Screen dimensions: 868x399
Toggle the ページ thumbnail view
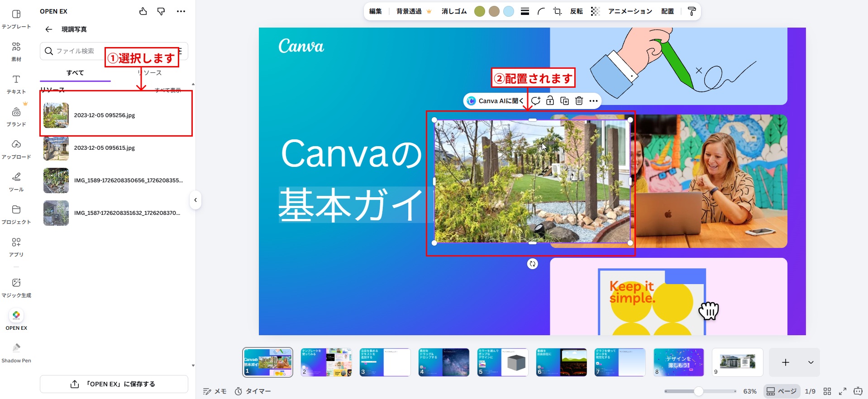tap(782, 391)
